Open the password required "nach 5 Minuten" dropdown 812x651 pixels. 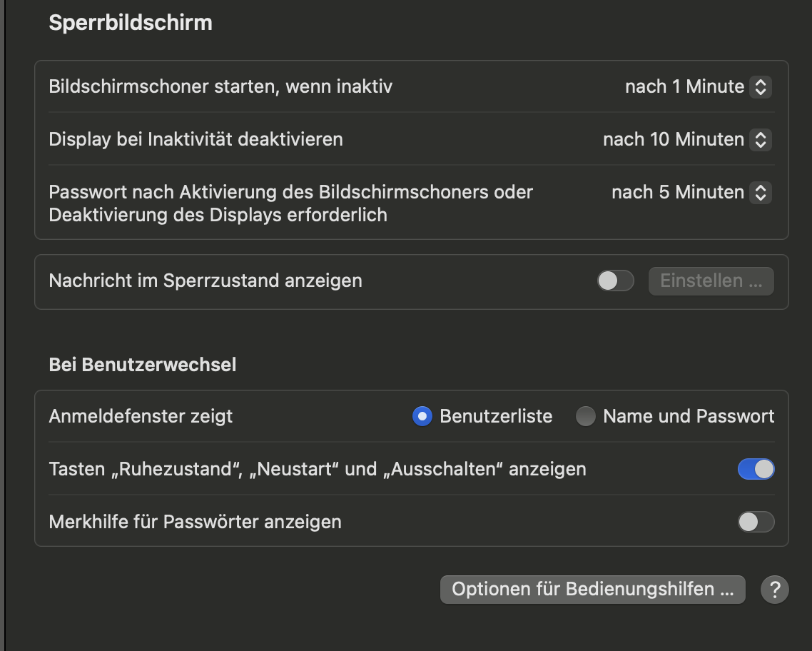click(678, 193)
